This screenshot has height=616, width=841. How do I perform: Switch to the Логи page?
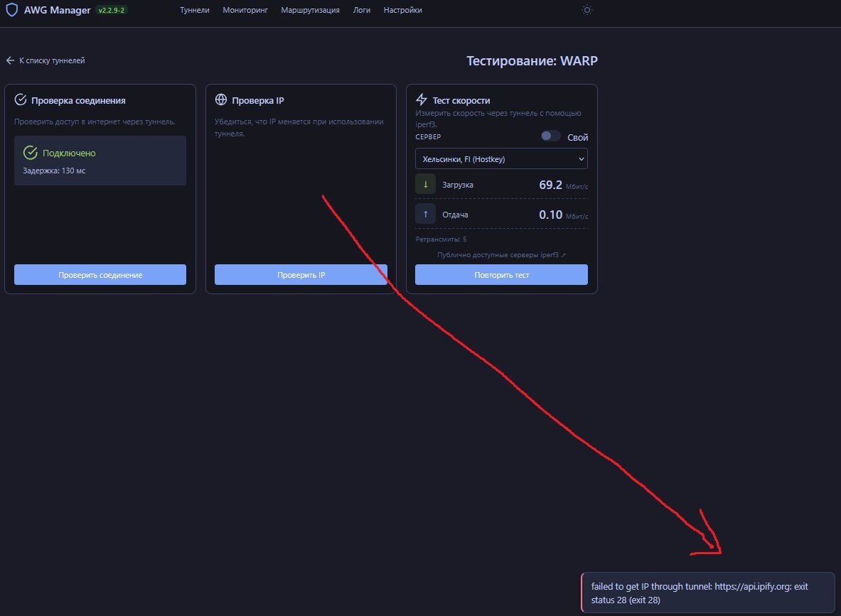[361, 11]
